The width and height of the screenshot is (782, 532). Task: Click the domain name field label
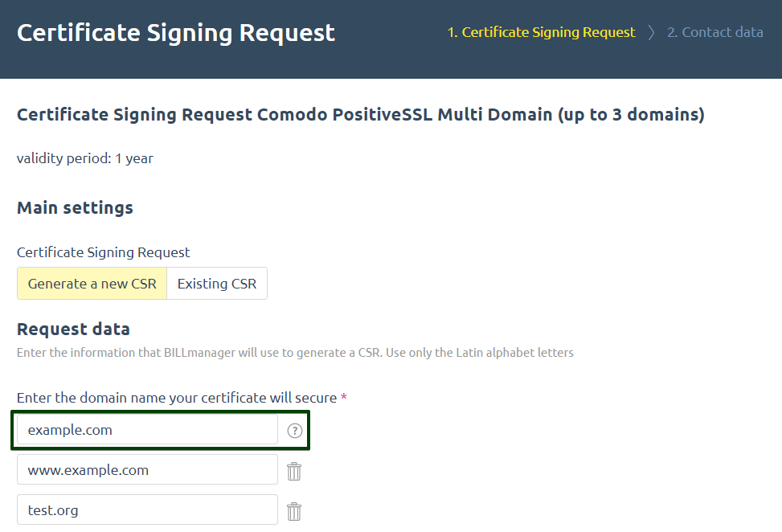tap(177, 398)
